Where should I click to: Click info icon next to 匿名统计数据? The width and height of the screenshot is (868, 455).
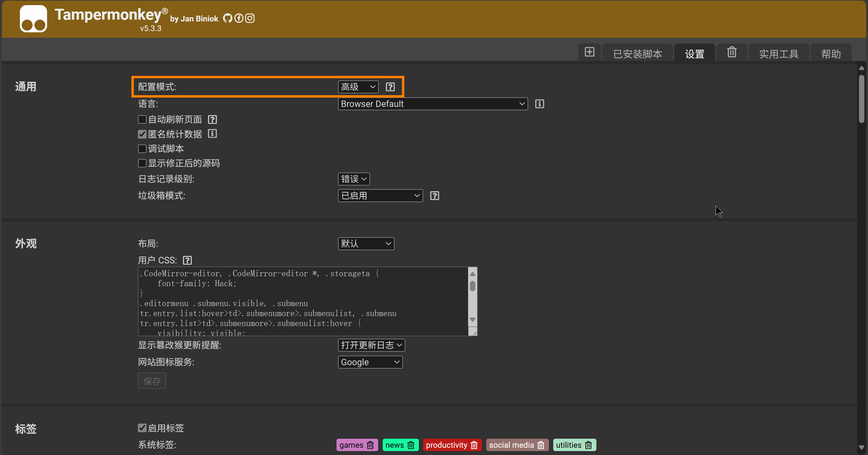point(212,134)
